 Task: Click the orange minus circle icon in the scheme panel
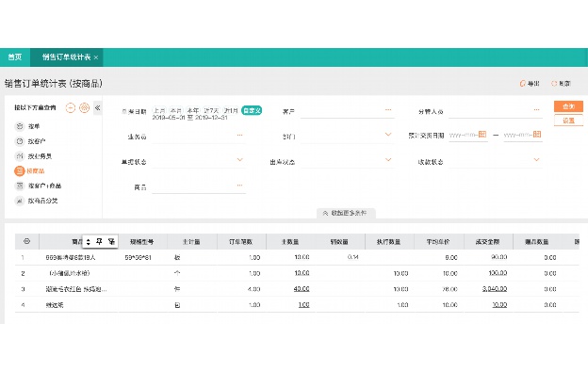pos(71,108)
